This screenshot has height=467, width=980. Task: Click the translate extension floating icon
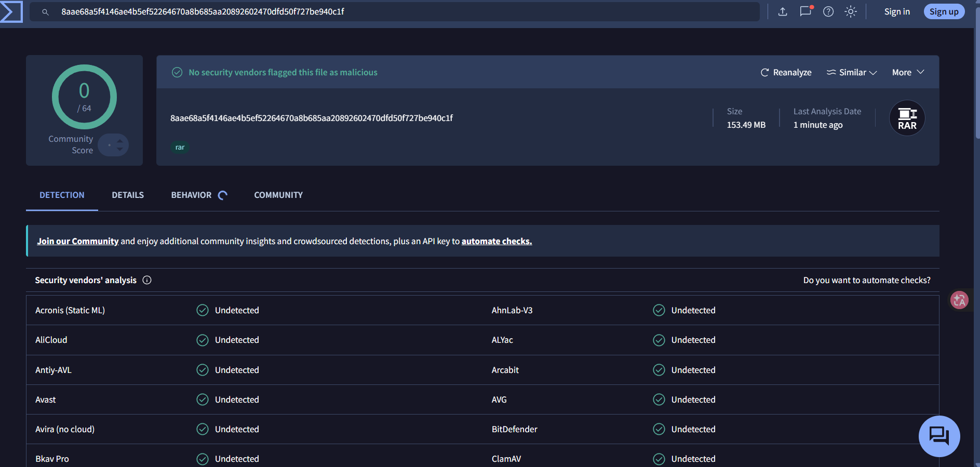(959, 300)
